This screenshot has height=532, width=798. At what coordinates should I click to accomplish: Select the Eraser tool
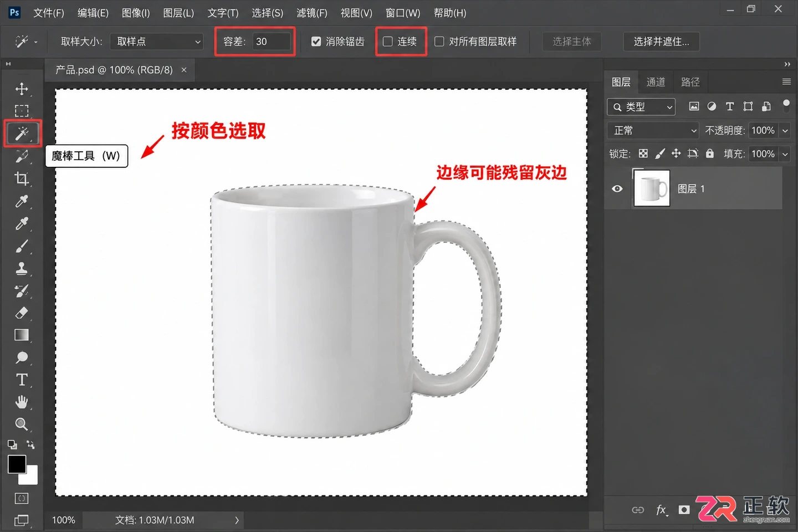22,313
